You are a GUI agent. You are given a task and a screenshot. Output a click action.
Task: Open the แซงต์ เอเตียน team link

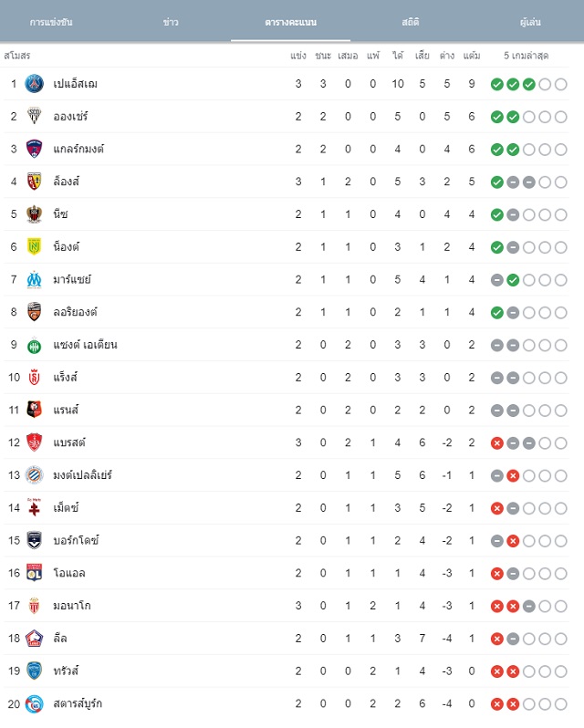(85, 345)
